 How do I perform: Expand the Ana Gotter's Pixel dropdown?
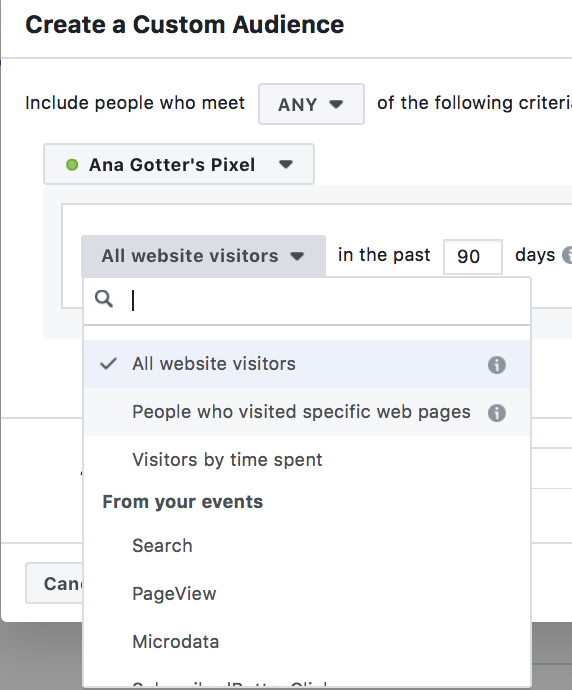(179, 164)
